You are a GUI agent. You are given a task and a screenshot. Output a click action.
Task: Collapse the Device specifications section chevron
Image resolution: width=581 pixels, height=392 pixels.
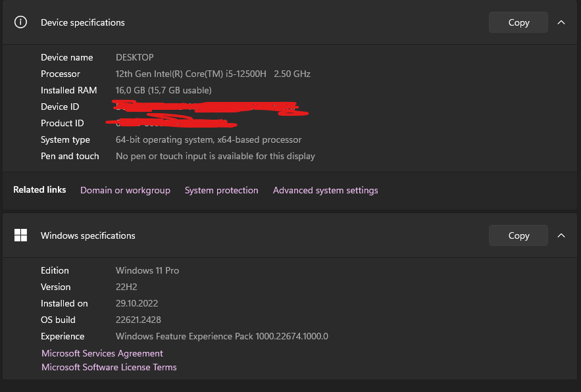click(x=561, y=22)
